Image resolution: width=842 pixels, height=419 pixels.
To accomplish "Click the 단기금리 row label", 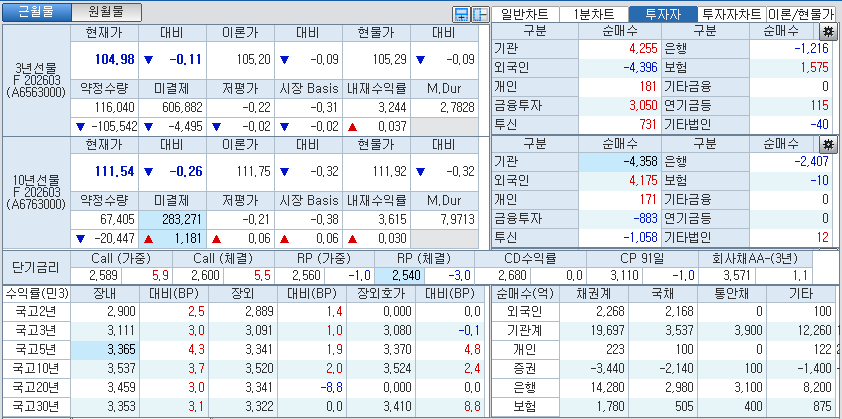I will pyautogui.click(x=36, y=267).
